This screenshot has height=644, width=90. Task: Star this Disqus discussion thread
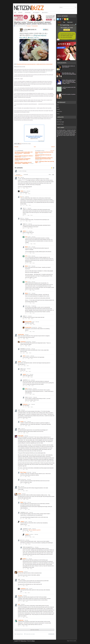coord(52,168)
